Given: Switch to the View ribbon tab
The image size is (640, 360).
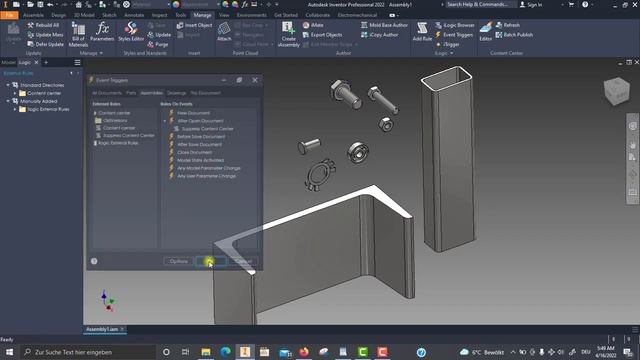Looking at the screenshot, I should pos(224,15).
